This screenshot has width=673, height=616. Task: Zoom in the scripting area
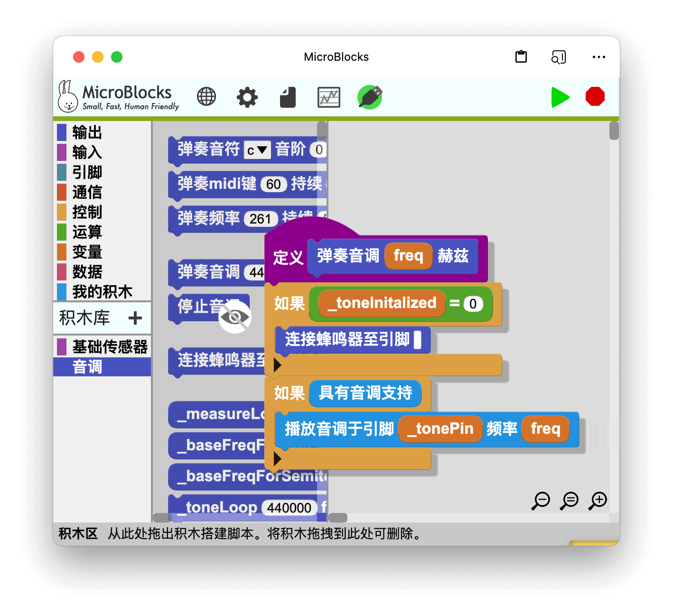coord(598,501)
